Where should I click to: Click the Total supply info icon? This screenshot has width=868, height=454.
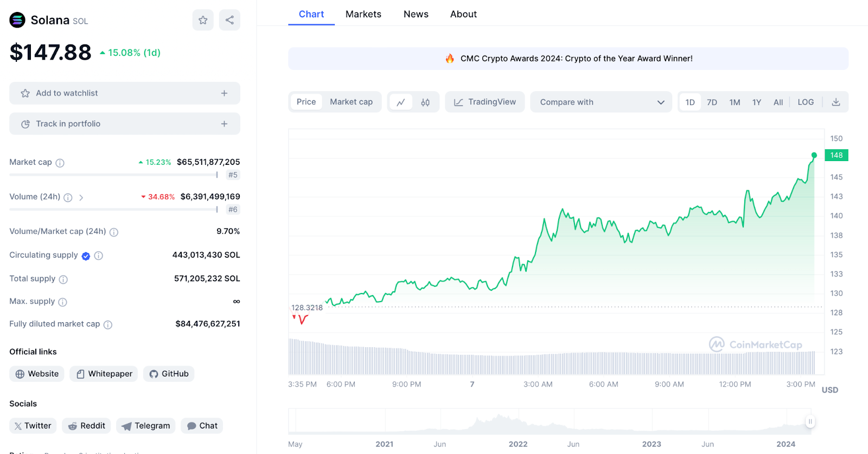tap(63, 279)
